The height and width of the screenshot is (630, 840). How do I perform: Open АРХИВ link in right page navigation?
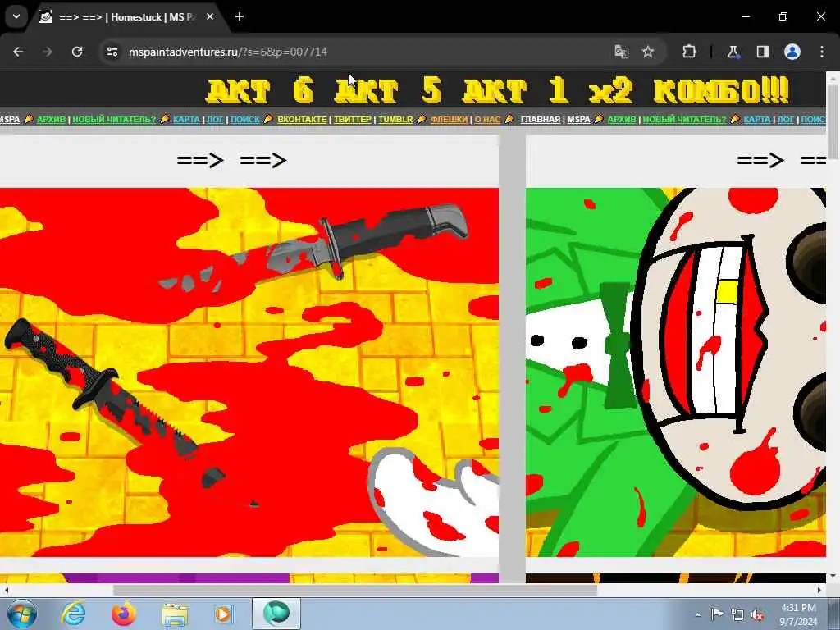[x=622, y=120]
